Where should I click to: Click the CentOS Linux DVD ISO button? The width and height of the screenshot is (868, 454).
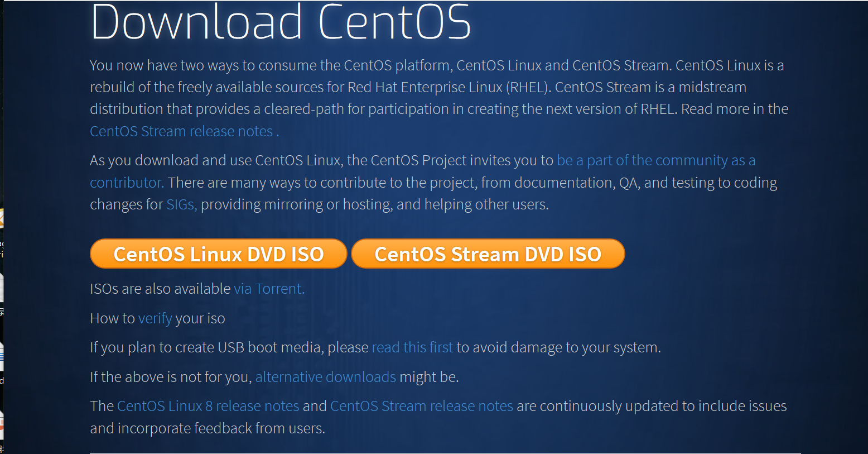tap(218, 254)
